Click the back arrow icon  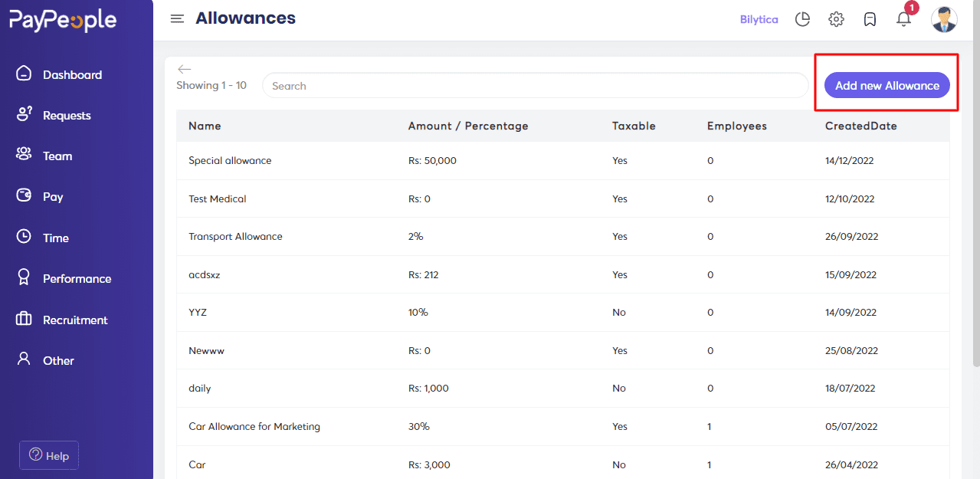(x=184, y=69)
